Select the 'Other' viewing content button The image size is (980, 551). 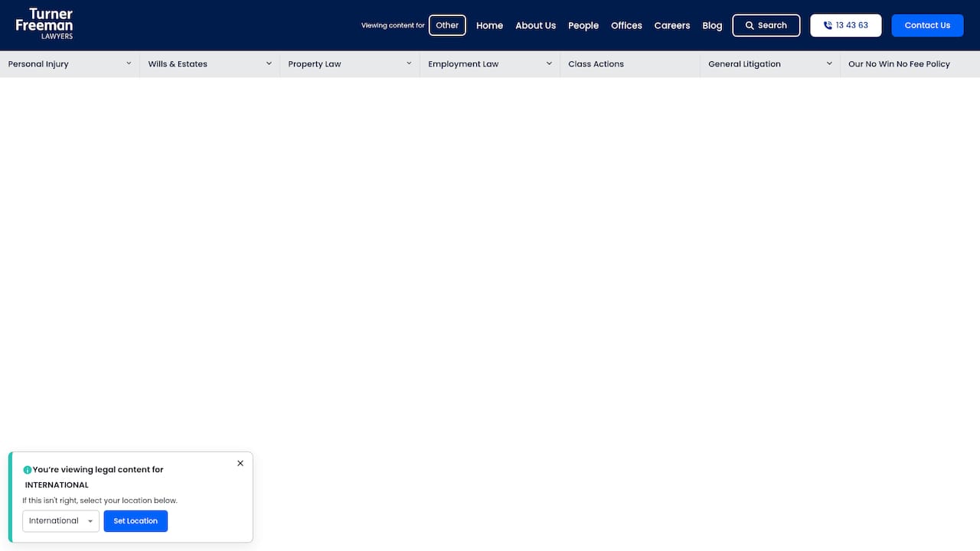[x=447, y=25]
